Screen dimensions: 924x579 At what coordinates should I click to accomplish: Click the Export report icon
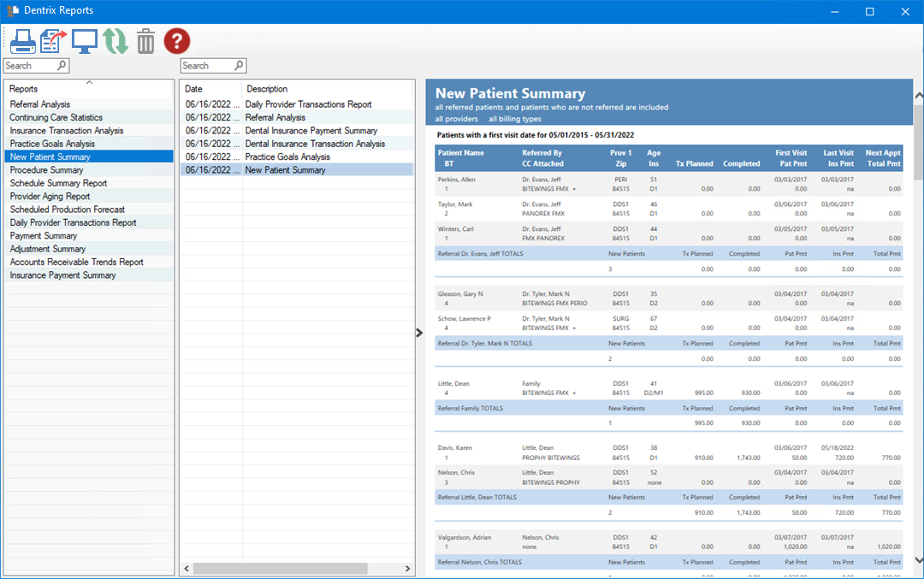[53, 41]
